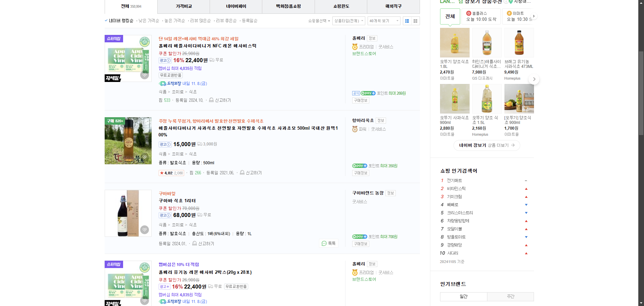Viewport: 644px width, 306px height.
Task: Switch to grid view layout icon
Action: (x=415, y=21)
